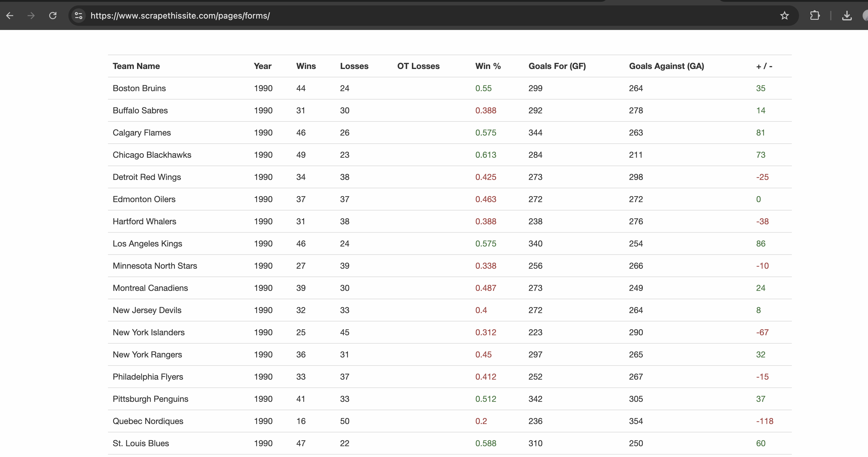Click the Goals Against (GA) header
868x457 pixels.
tap(666, 66)
